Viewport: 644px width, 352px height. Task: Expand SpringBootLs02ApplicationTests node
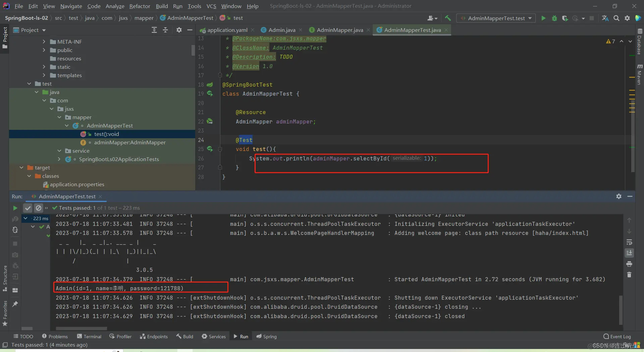click(x=59, y=159)
